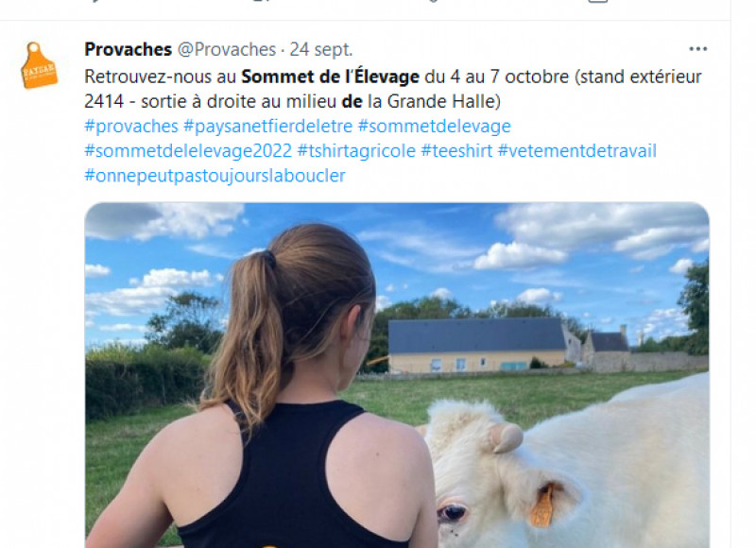Click the cow's orange ear tag
Viewport: 756px width, 548px height.
click(x=542, y=506)
